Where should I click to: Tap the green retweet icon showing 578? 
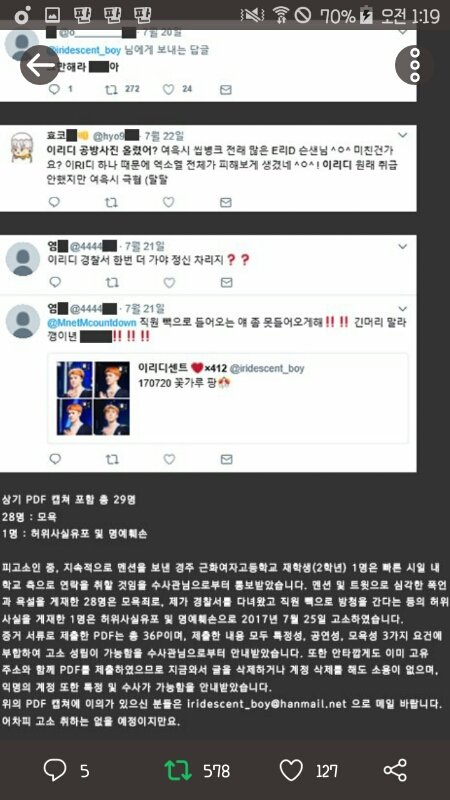click(x=178, y=770)
